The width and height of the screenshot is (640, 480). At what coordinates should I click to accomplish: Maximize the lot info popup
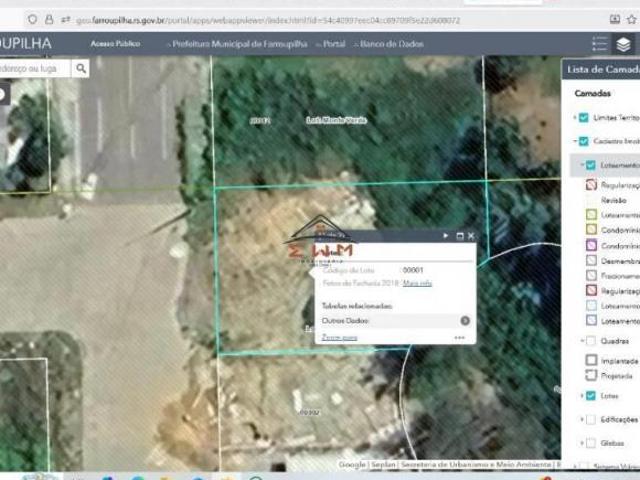pos(460,236)
